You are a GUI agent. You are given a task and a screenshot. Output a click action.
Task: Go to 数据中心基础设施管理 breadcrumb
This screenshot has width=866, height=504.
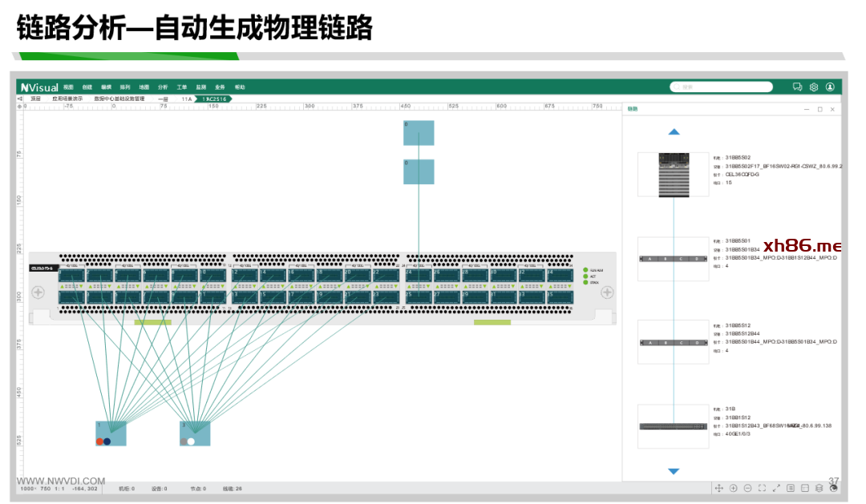pos(119,99)
